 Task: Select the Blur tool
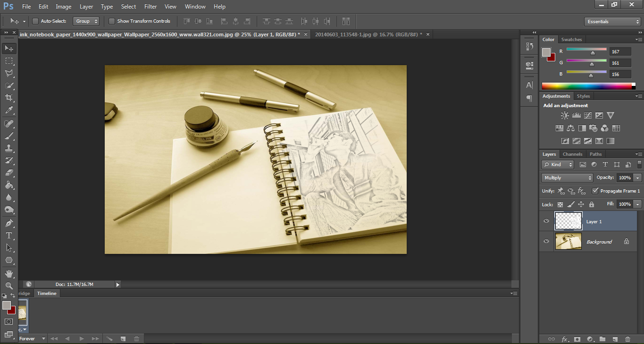(x=9, y=197)
